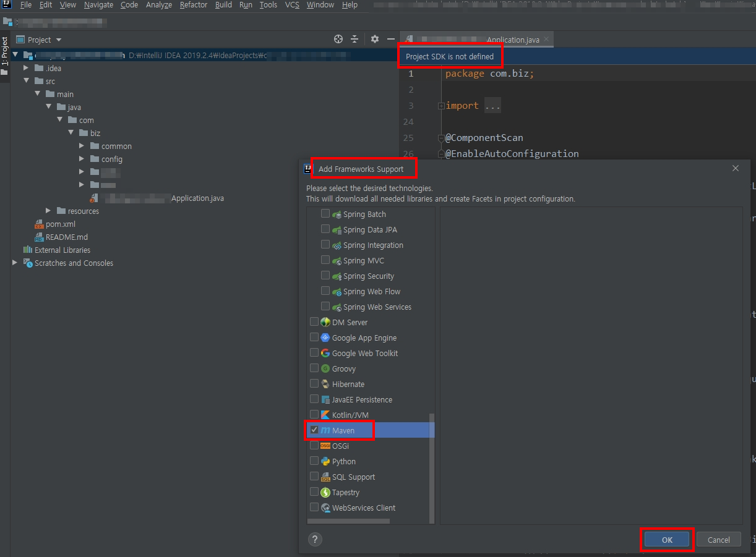The width and height of the screenshot is (756, 557).
Task: Select Spring Web Services in list
Action: pyautogui.click(x=377, y=307)
